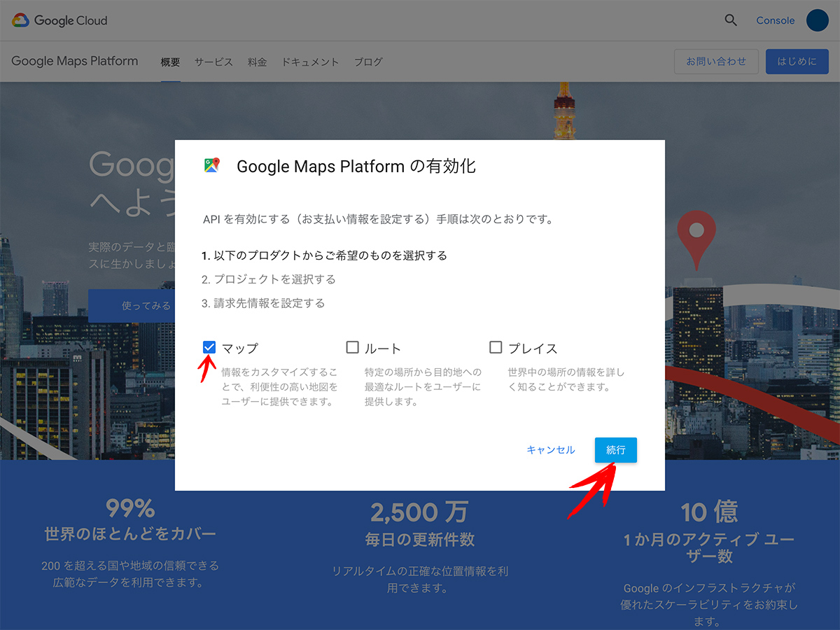Select the 概要 navigation item

(169, 62)
